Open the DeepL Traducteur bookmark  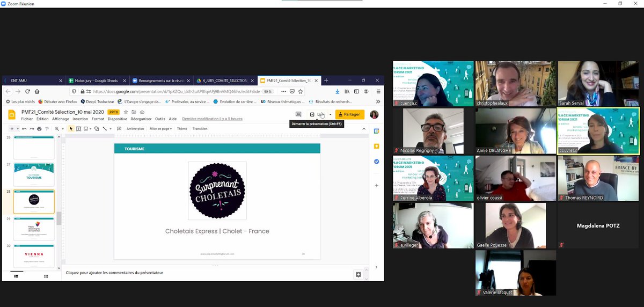(x=96, y=101)
